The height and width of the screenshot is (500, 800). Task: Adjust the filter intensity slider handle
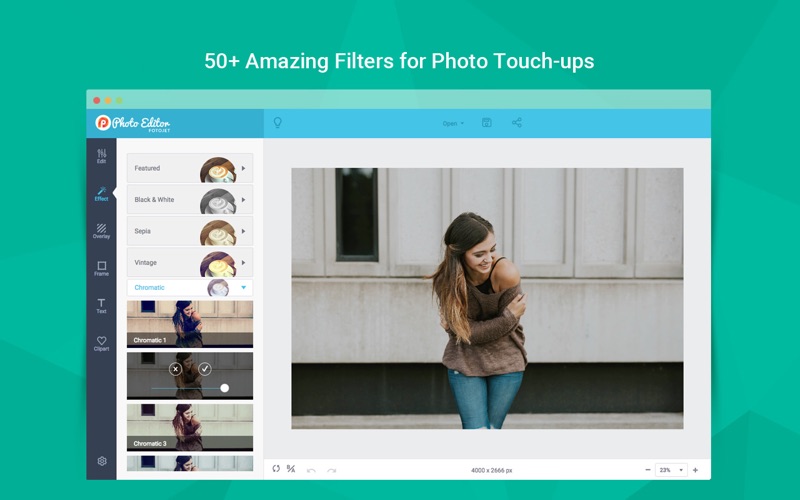click(x=224, y=388)
